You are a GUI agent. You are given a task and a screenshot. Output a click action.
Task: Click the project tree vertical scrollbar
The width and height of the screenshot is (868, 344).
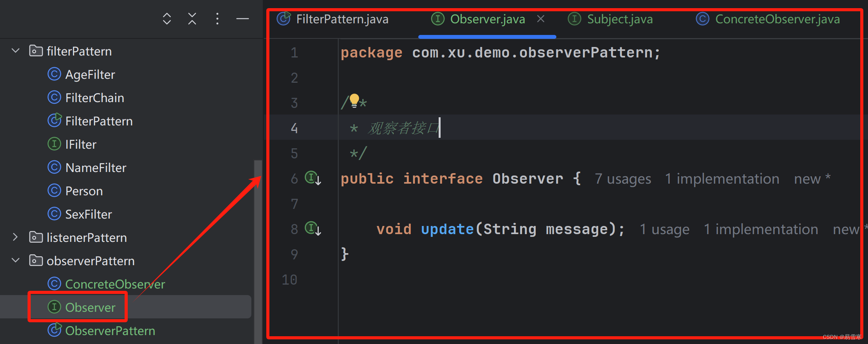tap(258, 252)
